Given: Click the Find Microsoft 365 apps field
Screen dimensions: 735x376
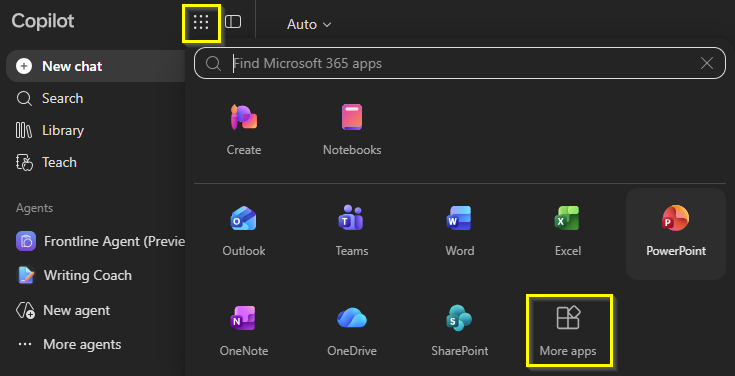Looking at the screenshot, I should (460, 63).
